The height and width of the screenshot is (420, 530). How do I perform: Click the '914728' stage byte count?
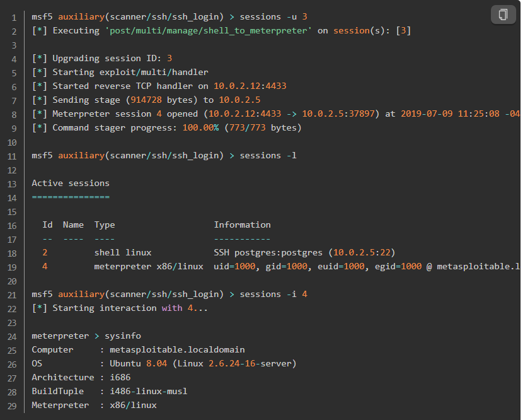(146, 100)
